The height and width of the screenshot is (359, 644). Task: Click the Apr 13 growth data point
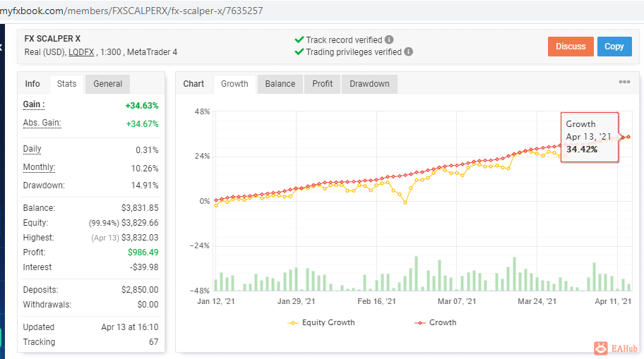[x=628, y=137]
